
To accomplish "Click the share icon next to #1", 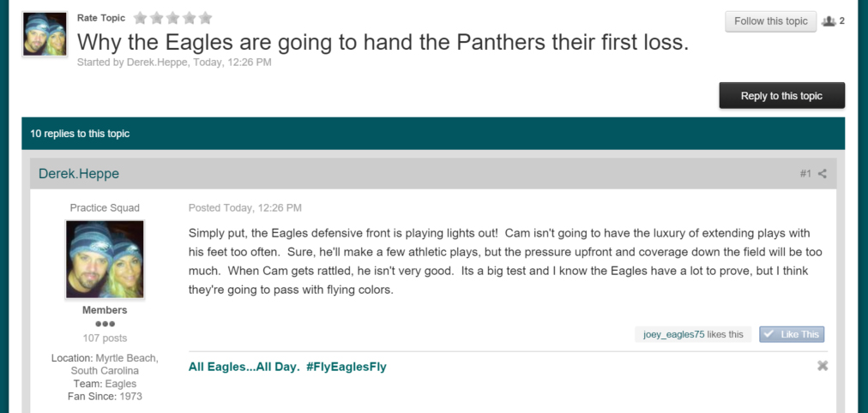I will pyautogui.click(x=822, y=174).
